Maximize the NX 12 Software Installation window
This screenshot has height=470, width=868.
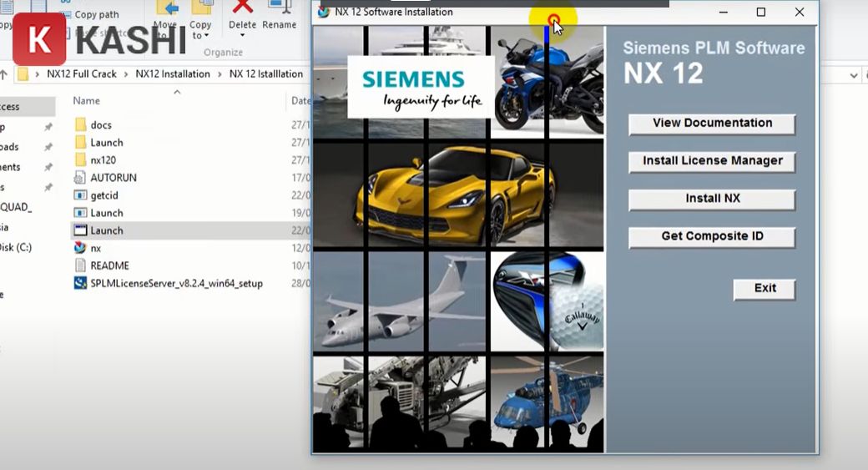(x=760, y=13)
